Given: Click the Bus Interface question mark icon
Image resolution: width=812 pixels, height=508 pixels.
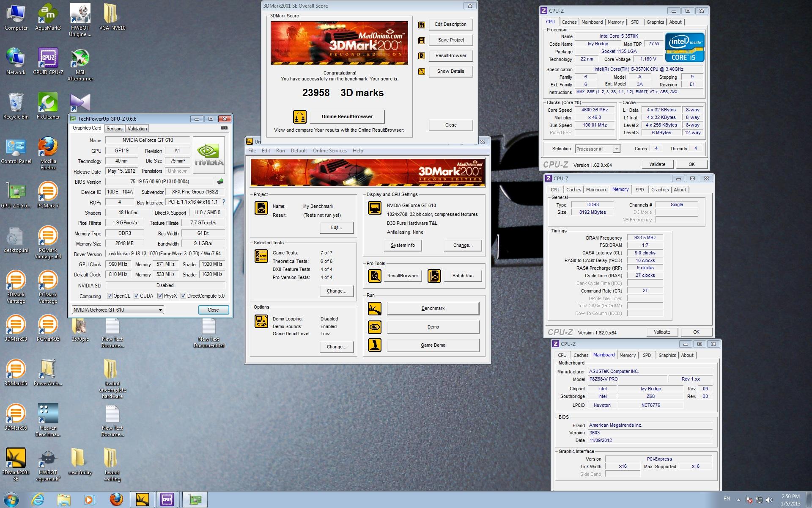Looking at the screenshot, I should point(224,202).
